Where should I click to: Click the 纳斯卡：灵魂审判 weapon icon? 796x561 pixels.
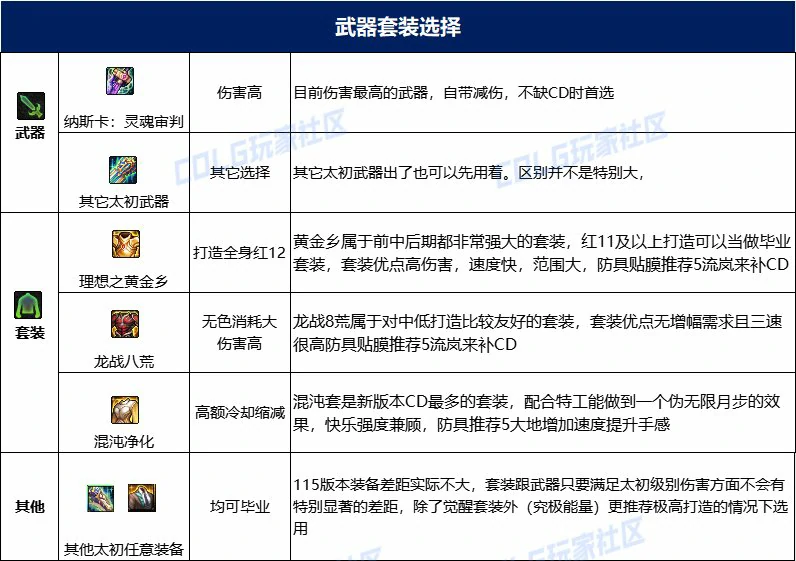click(x=120, y=81)
